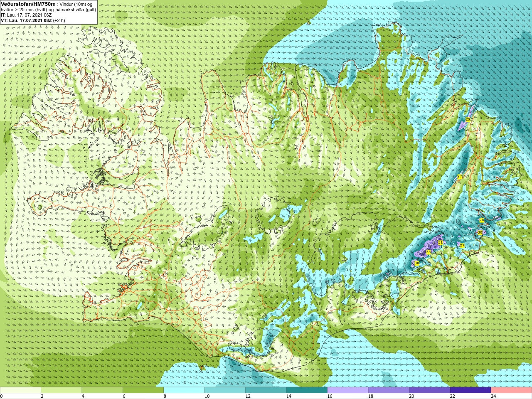Click the legend scale number 8

point(165,397)
